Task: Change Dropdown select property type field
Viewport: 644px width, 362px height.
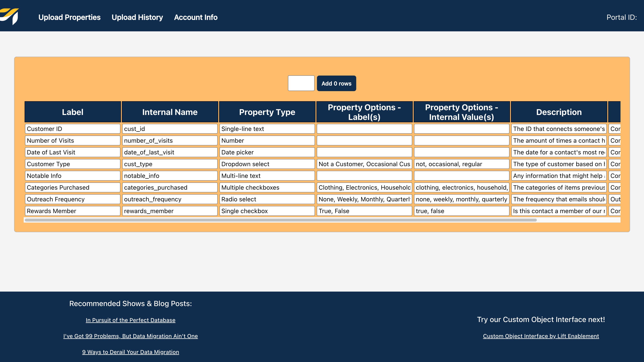Action: click(267, 164)
